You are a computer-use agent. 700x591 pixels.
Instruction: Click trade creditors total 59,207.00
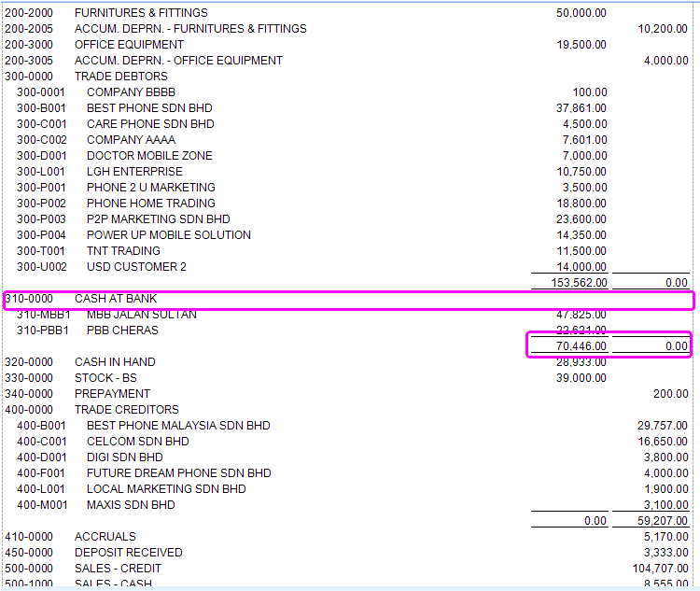pyautogui.click(x=663, y=521)
